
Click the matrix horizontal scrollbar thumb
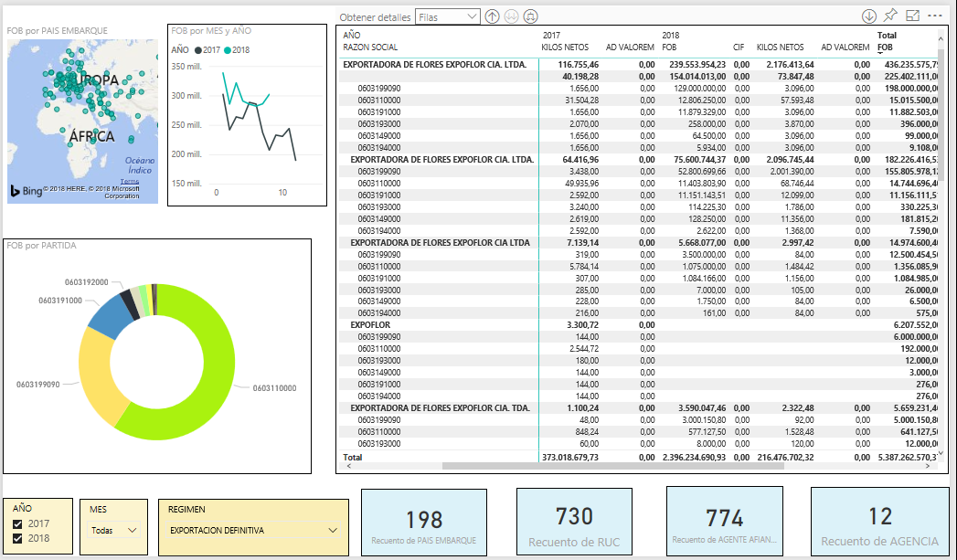click(612, 466)
